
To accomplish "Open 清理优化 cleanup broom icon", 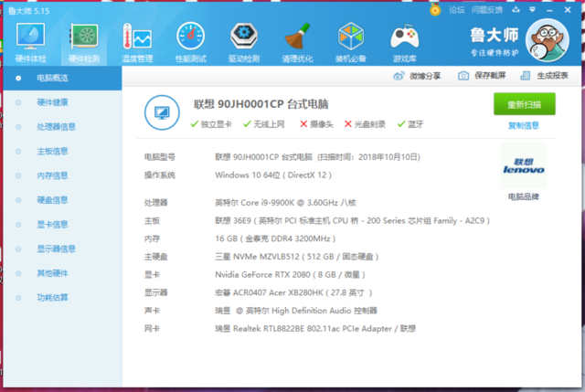I will (297, 43).
